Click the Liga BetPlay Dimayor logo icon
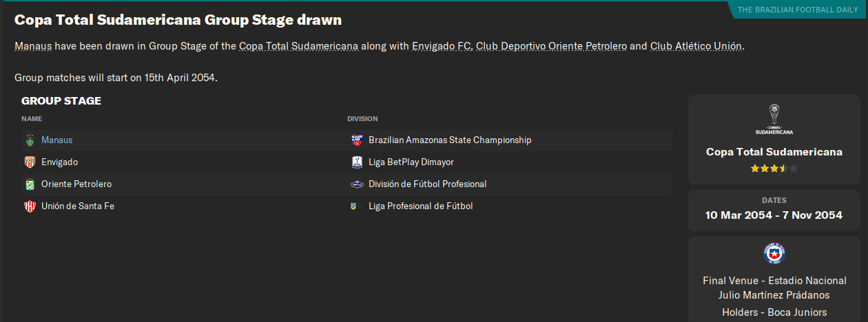This screenshot has height=322, width=868. (x=356, y=162)
